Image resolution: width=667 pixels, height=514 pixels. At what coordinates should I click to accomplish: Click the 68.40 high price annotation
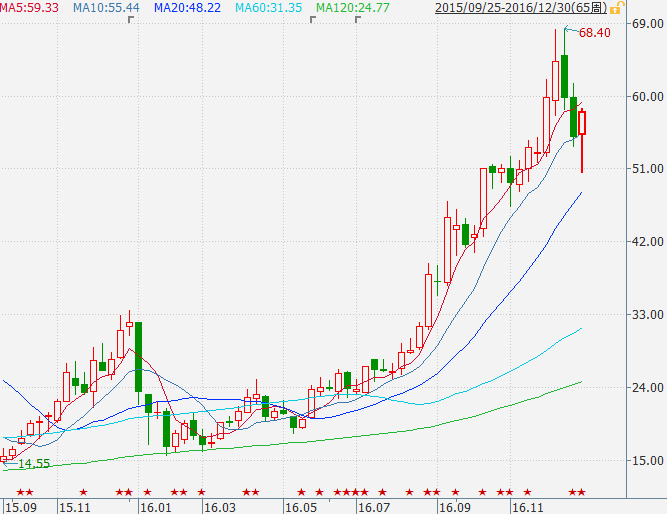[594, 33]
